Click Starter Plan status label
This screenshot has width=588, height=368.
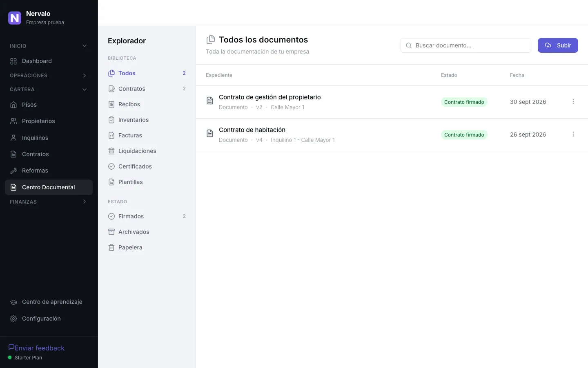point(28,358)
